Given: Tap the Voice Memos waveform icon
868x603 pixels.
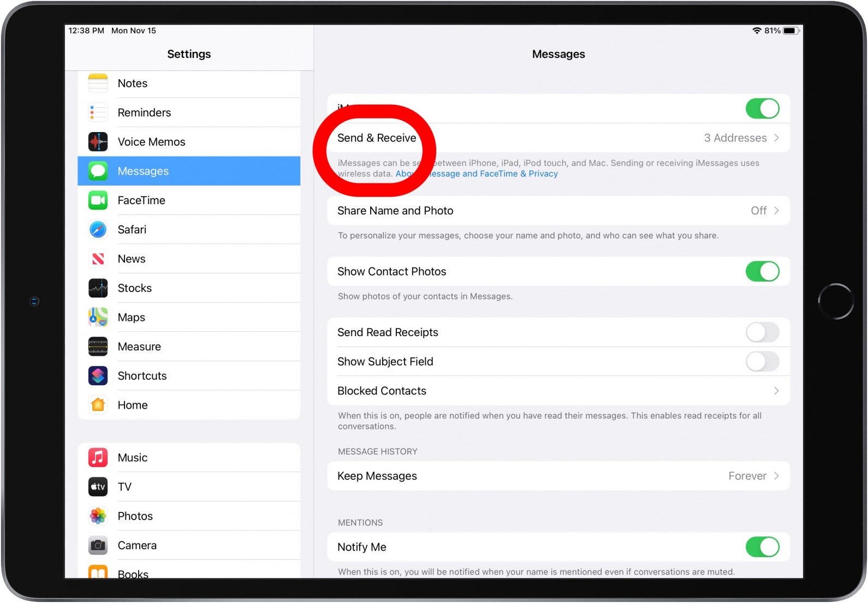Looking at the screenshot, I should [x=98, y=142].
